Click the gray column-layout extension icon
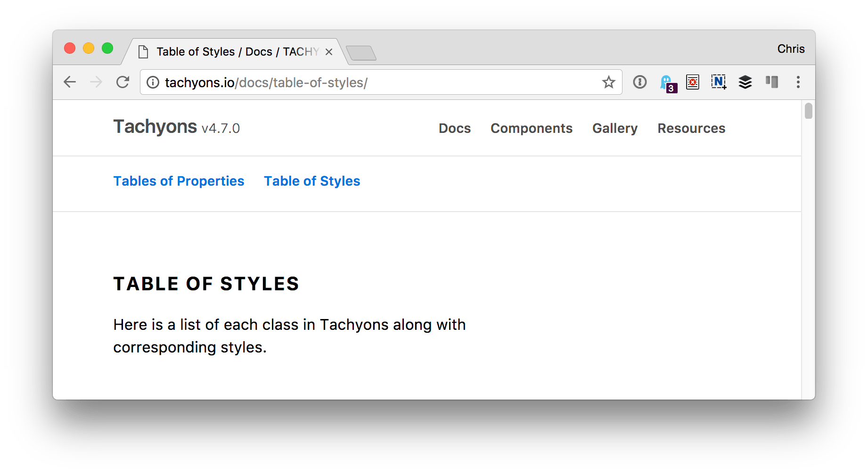The width and height of the screenshot is (868, 475). pos(772,82)
